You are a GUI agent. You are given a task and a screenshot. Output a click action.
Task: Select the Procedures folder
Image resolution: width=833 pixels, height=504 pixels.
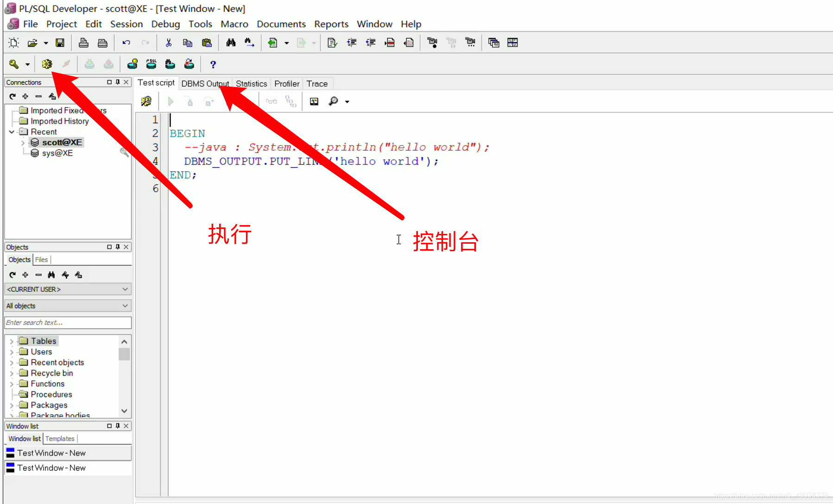[x=51, y=395]
